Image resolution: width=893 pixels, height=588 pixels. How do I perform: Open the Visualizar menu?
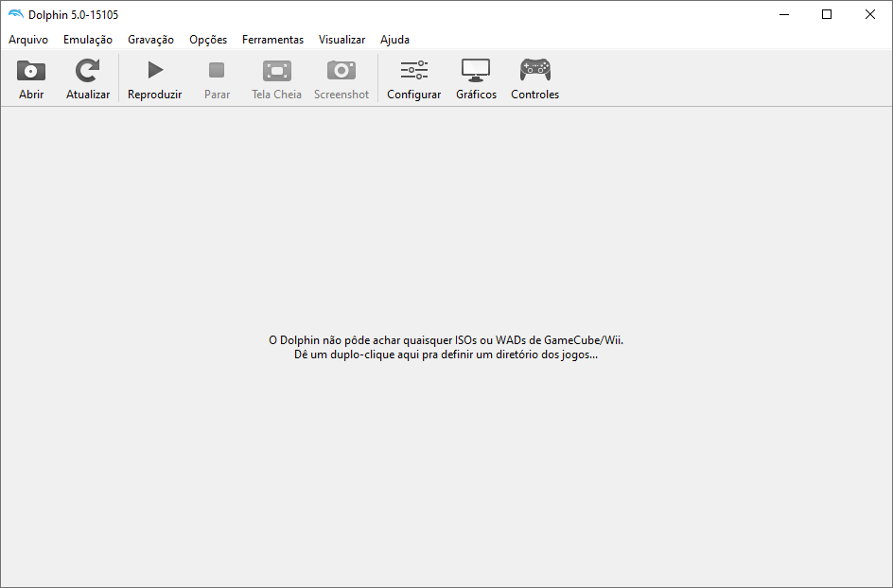(x=341, y=40)
